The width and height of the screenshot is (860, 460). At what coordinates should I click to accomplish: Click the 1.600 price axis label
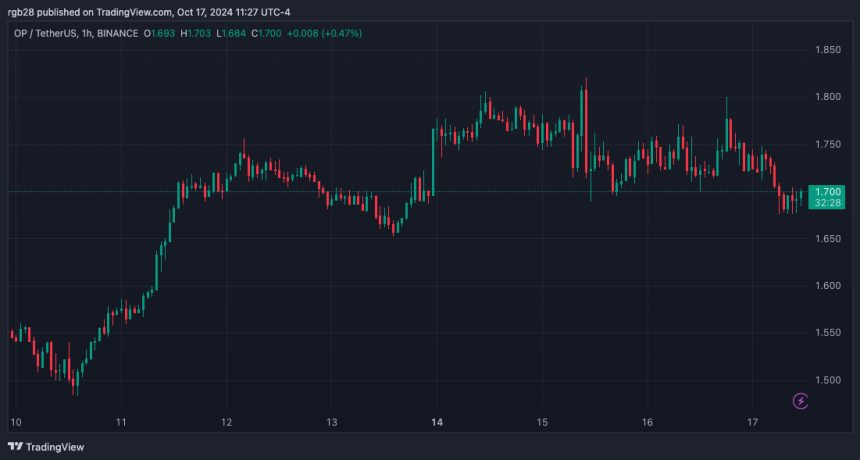pos(828,286)
